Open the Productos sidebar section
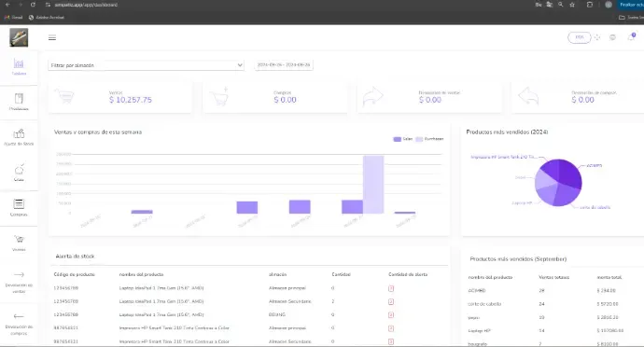Viewport: 644px width, 347px height. [19, 103]
